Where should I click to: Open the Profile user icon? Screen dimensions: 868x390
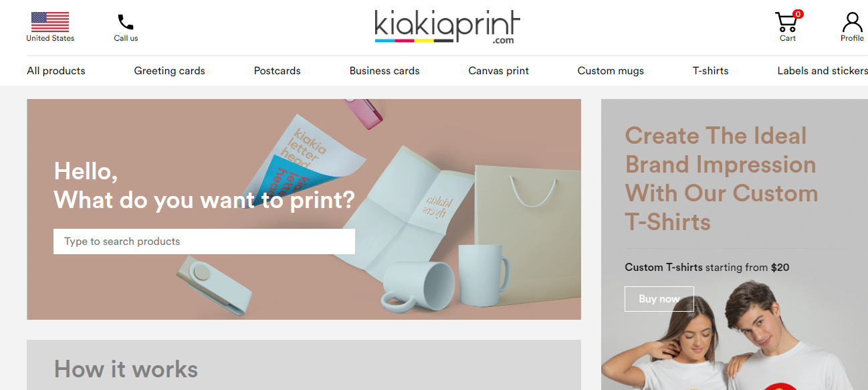tap(852, 22)
